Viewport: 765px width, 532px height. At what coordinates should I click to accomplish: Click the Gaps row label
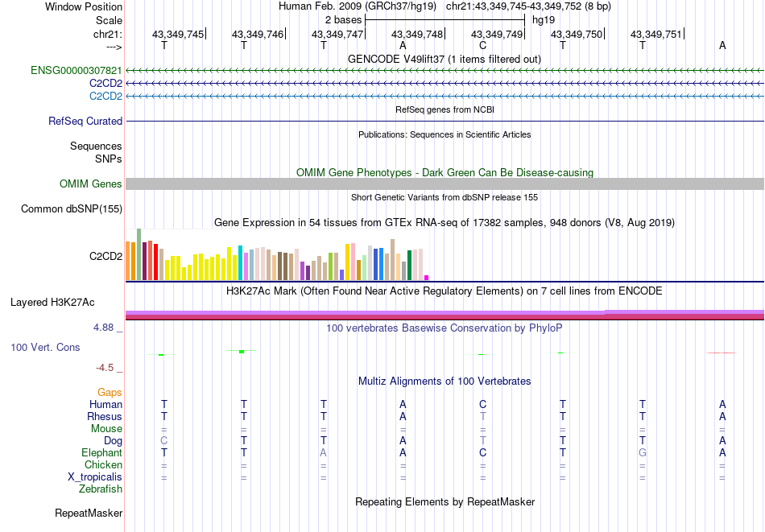(x=110, y=393)
